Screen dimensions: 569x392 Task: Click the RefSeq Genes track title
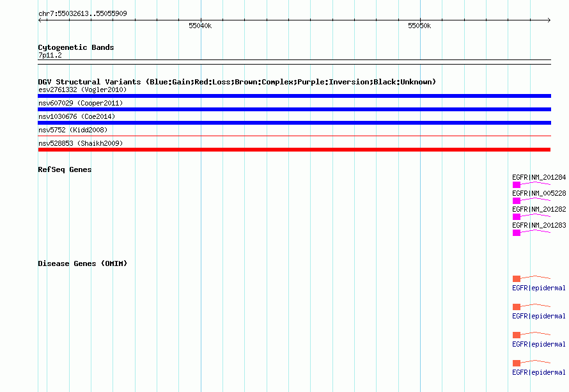pos(65,169)
